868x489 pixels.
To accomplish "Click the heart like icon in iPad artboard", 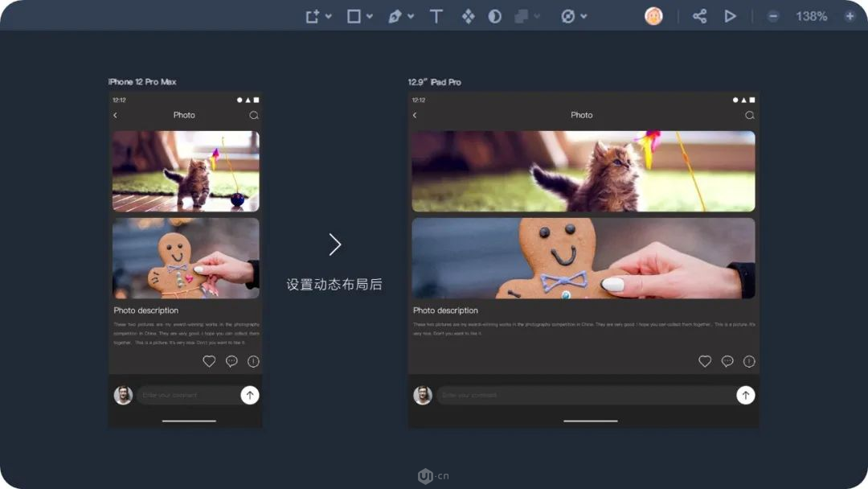I will coord(705,362).
